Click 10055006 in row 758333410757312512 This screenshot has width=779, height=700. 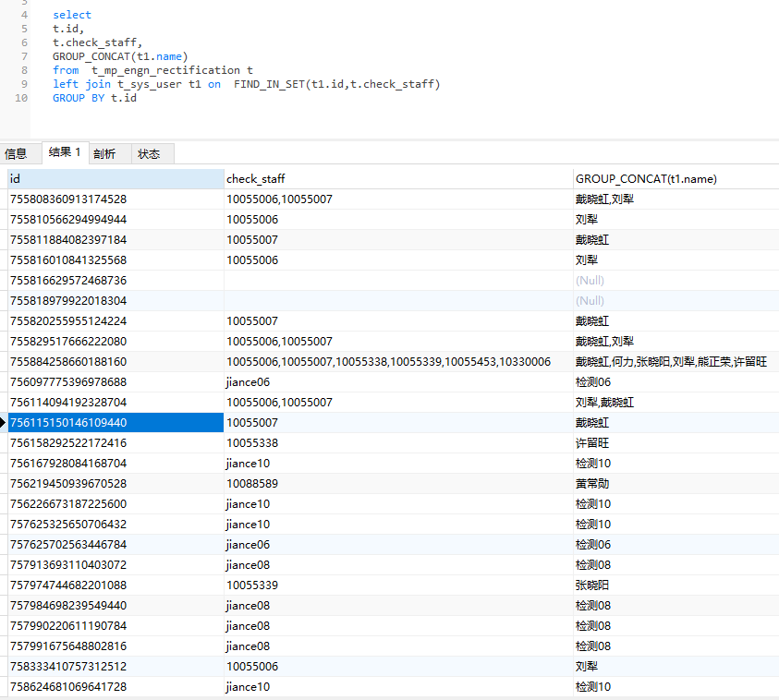[398, 668]
